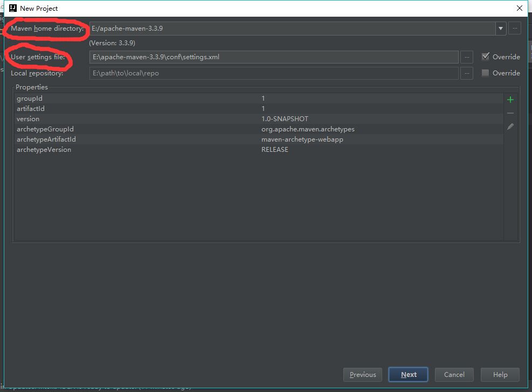
Task: Expand the Maven home directory dropdown
Action: click(x=500, y=29)
